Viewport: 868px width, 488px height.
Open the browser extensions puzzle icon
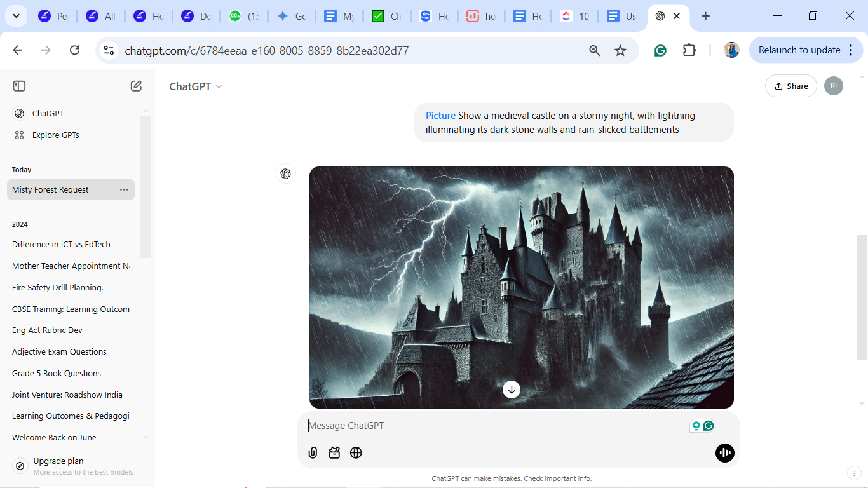(x=689, y=50)
